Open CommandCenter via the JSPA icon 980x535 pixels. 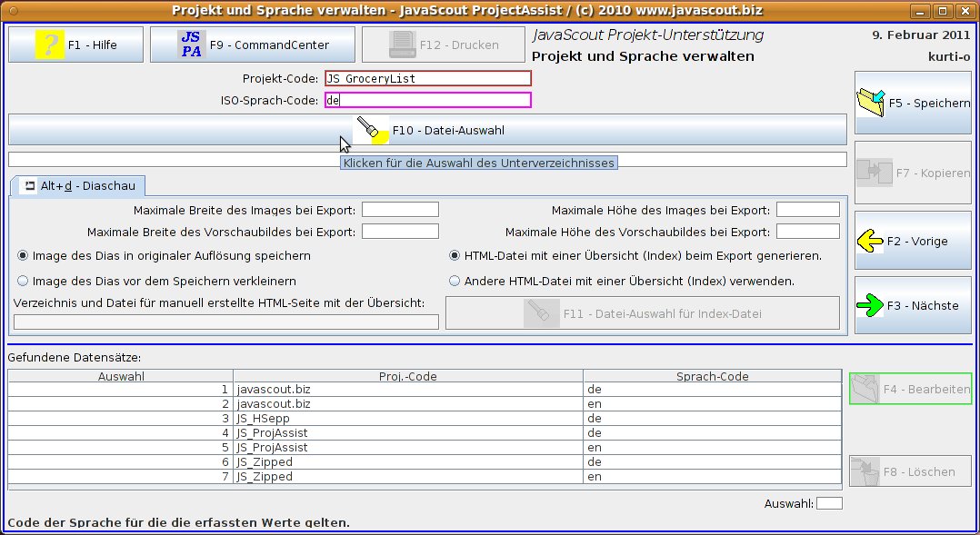coord(191,45)
